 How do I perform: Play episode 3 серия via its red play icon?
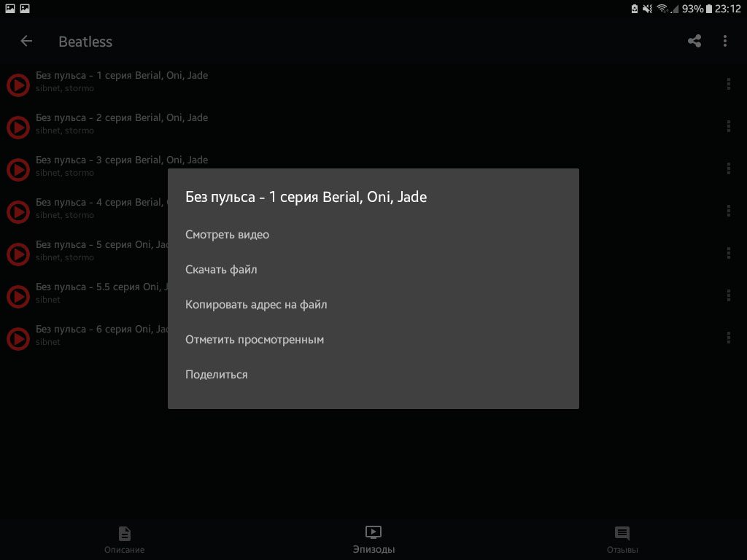click(x=18, y=170)
